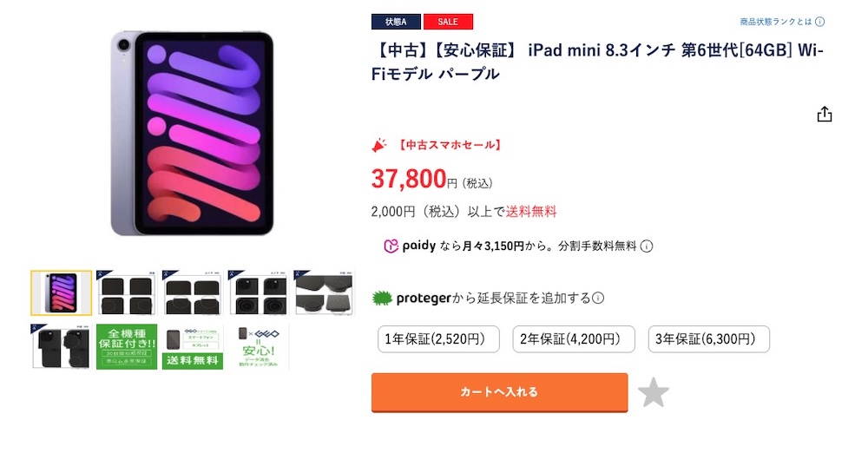Click the 状態A condition badge
The height and width of the screenshot is (453, 868).
396,22
